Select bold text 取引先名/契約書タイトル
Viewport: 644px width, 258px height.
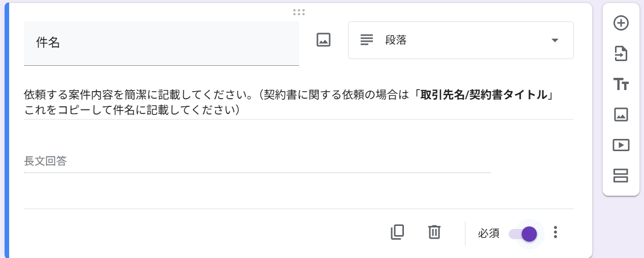(x=483, y=95)
